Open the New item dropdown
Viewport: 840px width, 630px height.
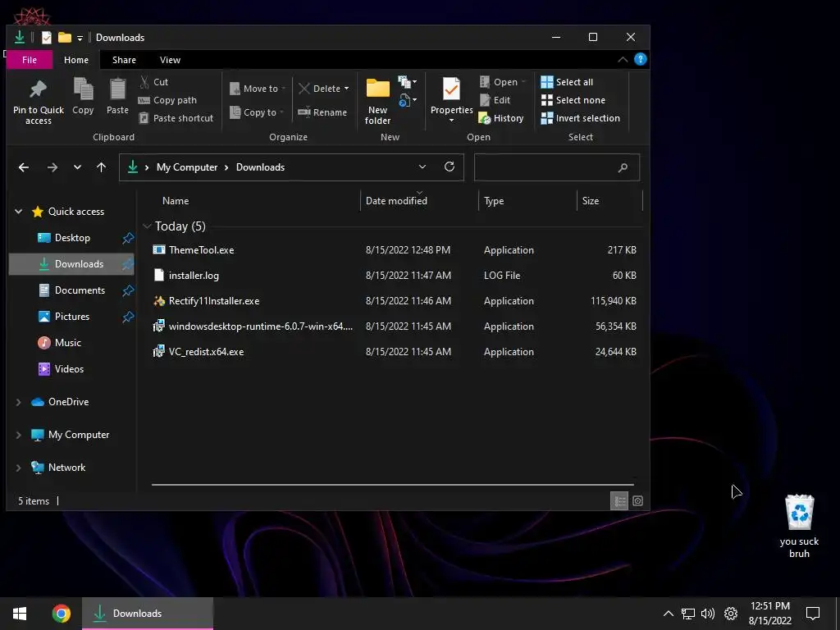click(x=407, y=82)
